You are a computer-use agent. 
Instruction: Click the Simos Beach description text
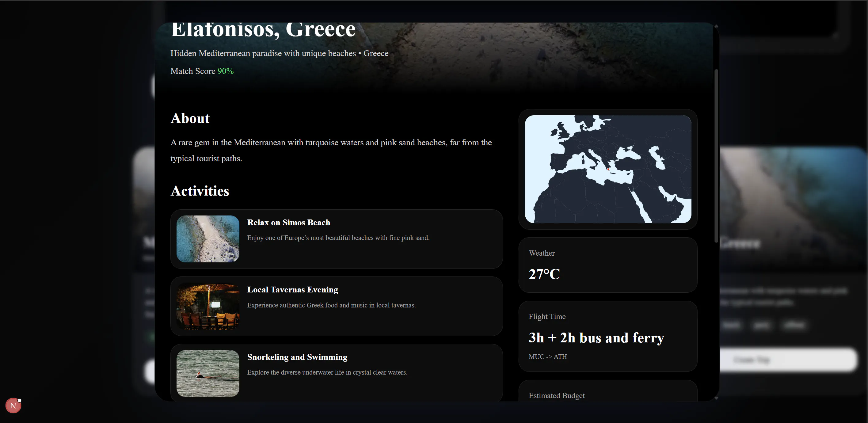(x=338, y=238)
